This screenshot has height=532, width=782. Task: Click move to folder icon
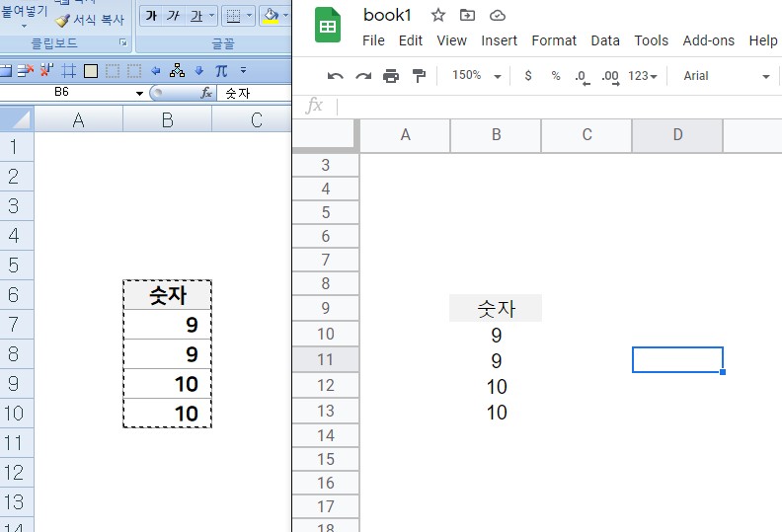click(467, 16)
